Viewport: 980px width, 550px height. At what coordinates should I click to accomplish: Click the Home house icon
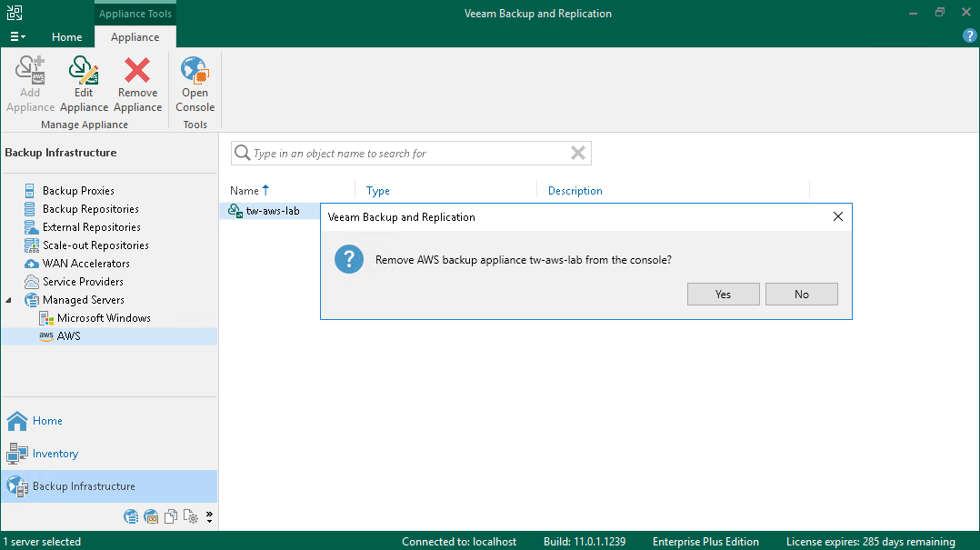coord(17,421)
